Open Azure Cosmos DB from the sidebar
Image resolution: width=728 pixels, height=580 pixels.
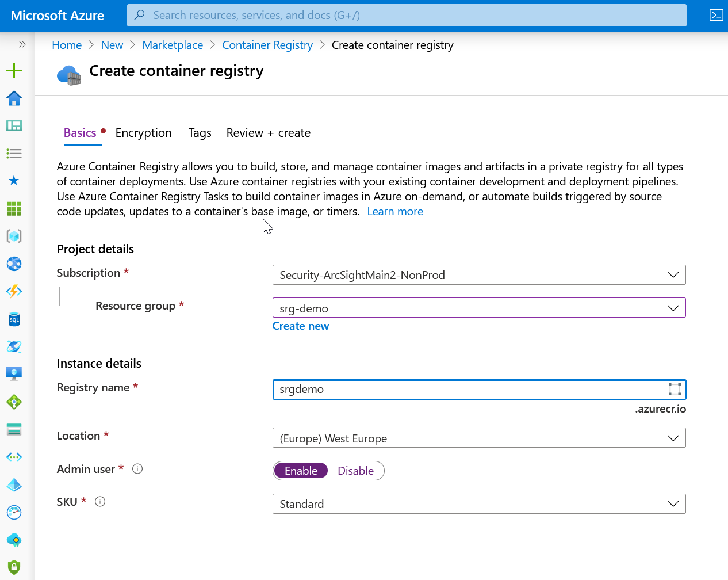(x=14, y=346)
